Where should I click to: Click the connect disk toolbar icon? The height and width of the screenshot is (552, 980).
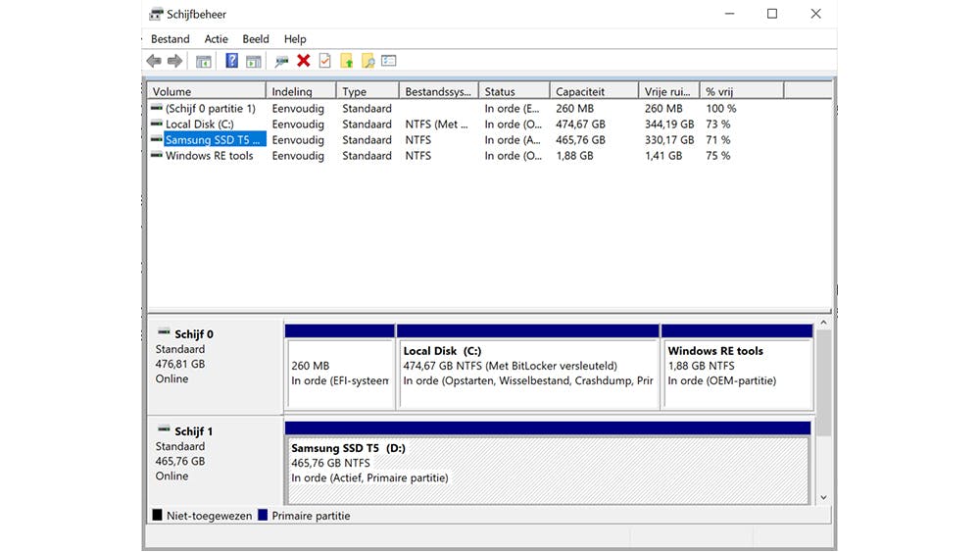point(282,61)
